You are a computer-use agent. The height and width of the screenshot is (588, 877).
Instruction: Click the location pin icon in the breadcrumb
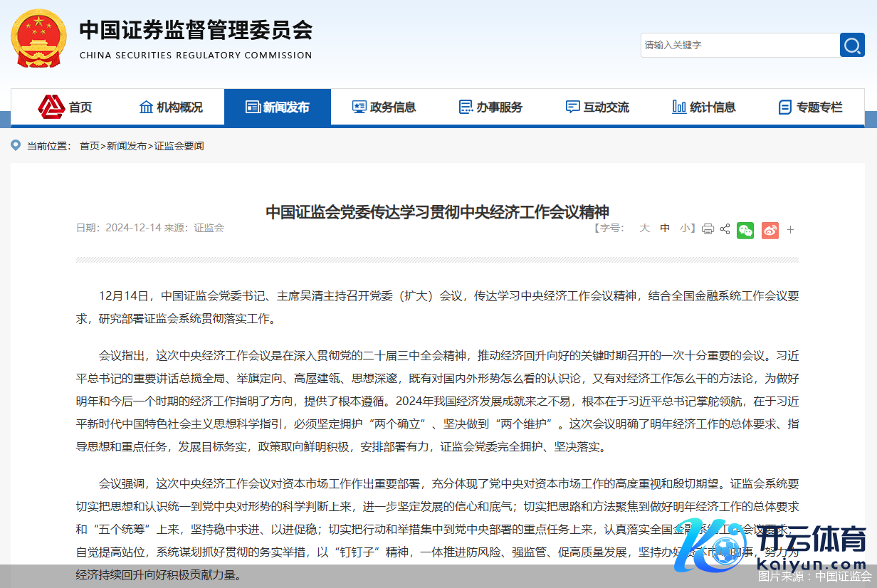[x=16, y=145]
